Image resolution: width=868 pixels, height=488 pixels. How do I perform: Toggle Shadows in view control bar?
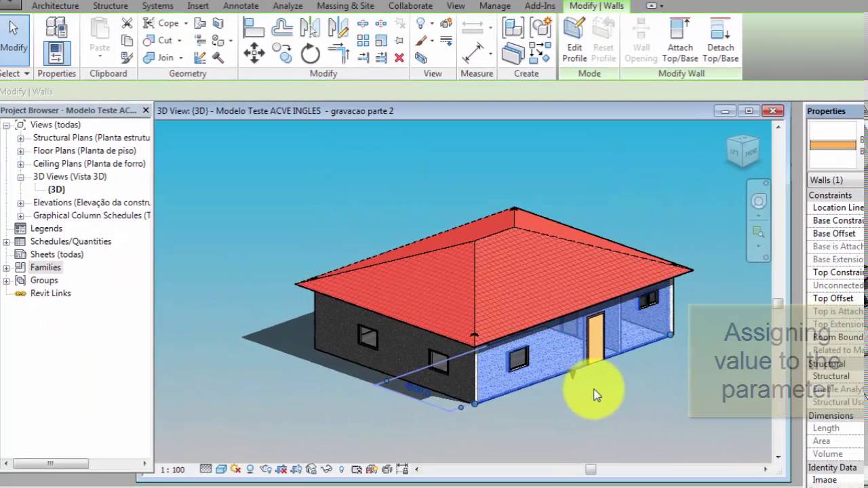tap(250, 469)
